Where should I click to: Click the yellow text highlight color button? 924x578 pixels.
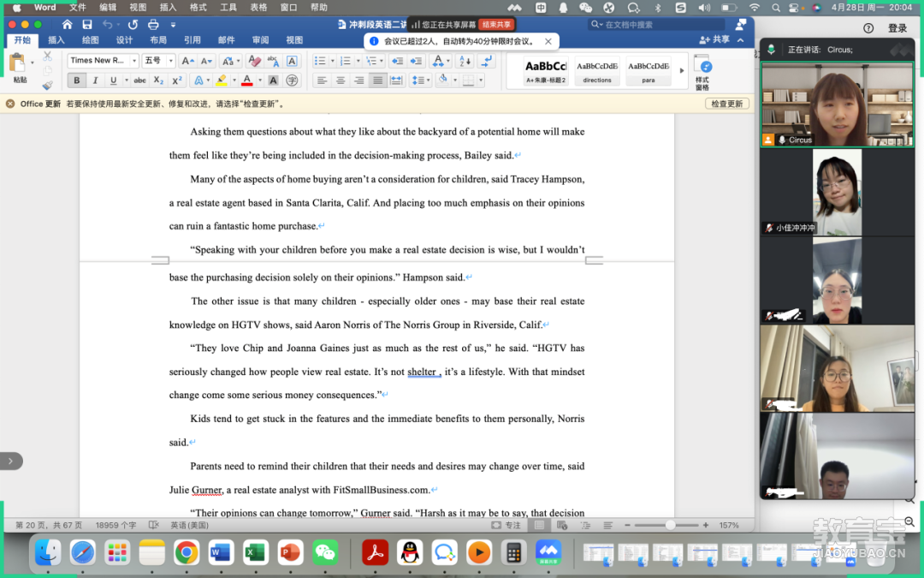(222, 80)
